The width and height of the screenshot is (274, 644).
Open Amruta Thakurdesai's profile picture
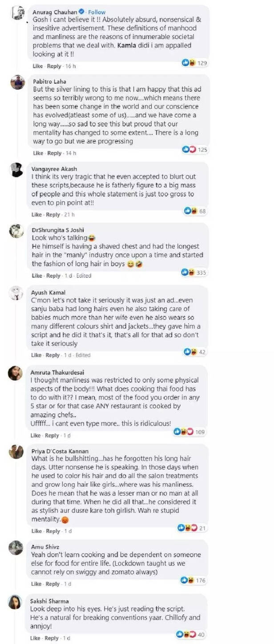pos(16,373)
